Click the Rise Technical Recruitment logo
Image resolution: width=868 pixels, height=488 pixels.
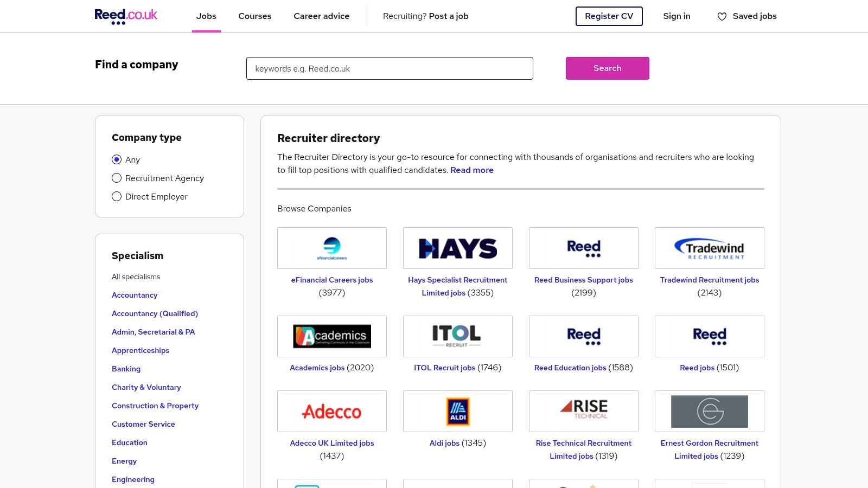click(583, 411)
